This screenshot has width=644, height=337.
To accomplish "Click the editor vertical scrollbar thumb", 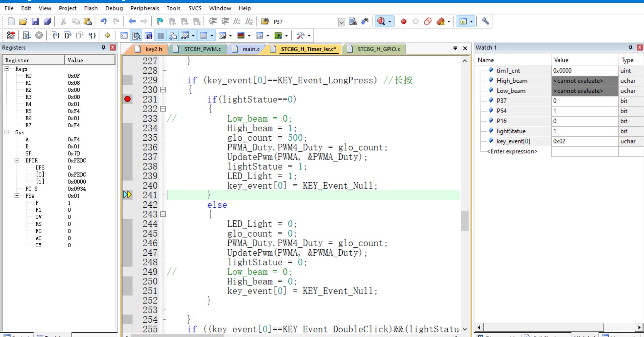I will (x=465, y=220).
